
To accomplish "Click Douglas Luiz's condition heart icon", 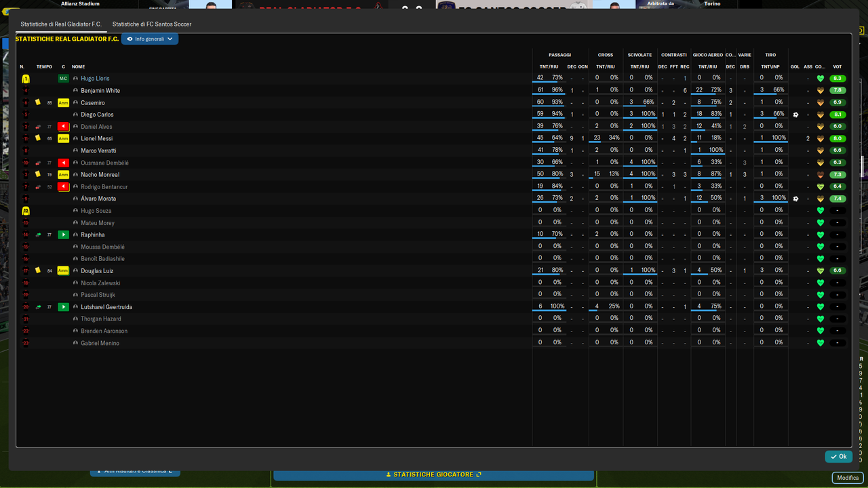I will (x=820, y=270).
